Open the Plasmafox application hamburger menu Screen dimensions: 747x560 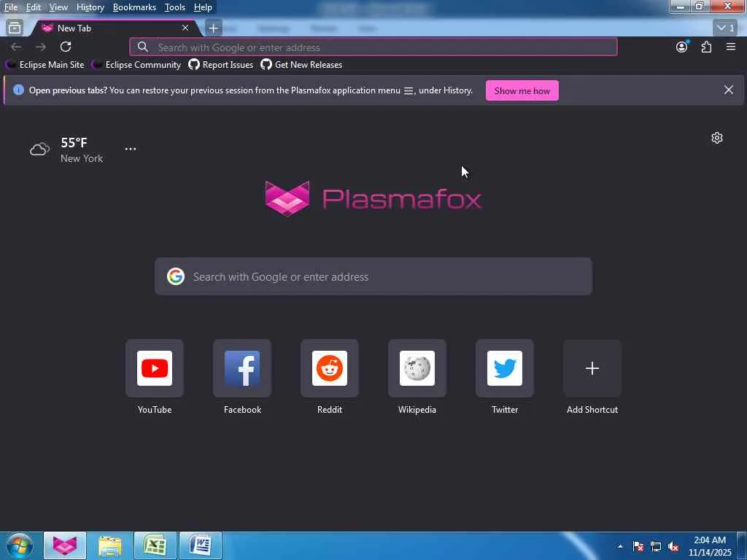click(731, 47)
